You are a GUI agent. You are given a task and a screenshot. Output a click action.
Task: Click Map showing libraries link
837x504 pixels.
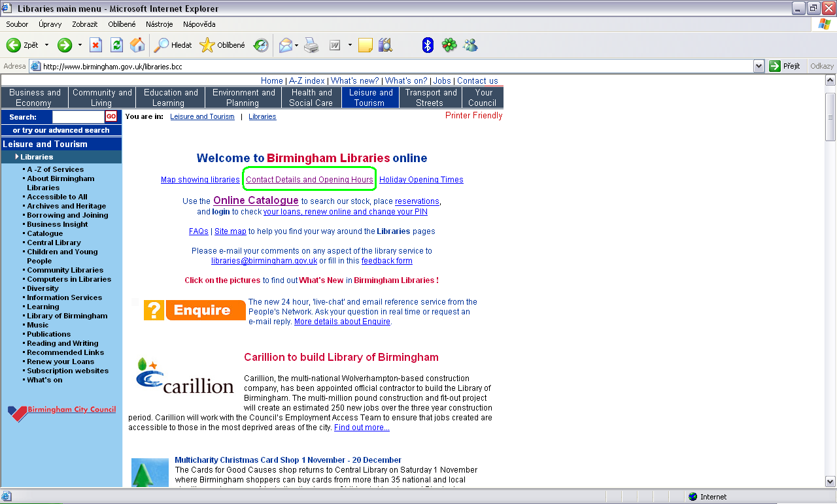200,180
